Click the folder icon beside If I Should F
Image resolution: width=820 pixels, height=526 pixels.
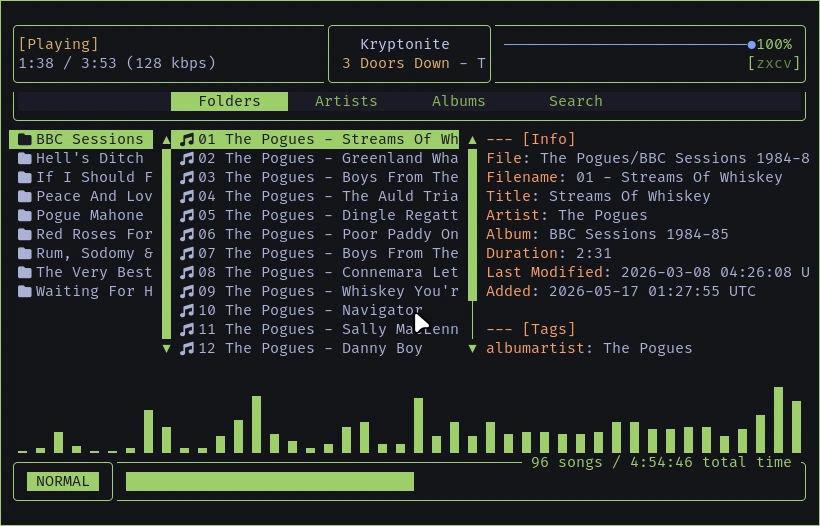coord(25,177)
